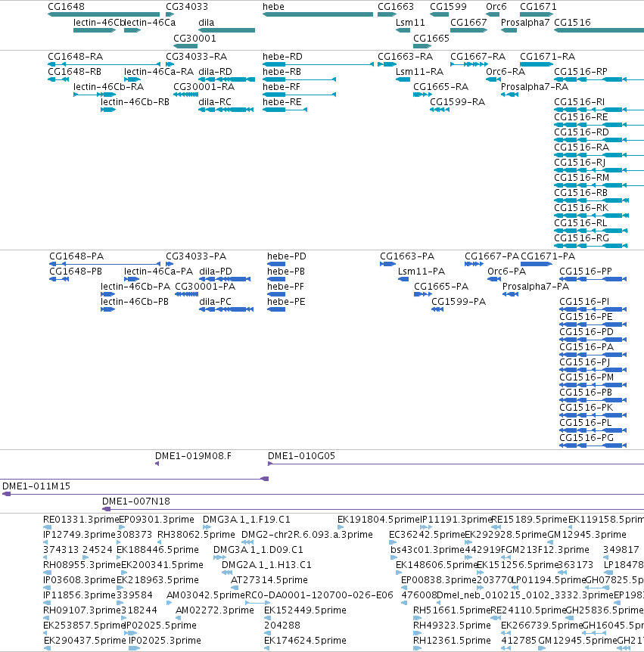Open the Prosalpha7 gene label

(x=525, y=23)
